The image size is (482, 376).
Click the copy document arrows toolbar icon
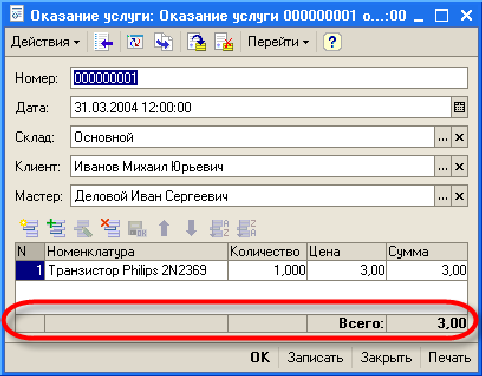click(x=163, y=42)
